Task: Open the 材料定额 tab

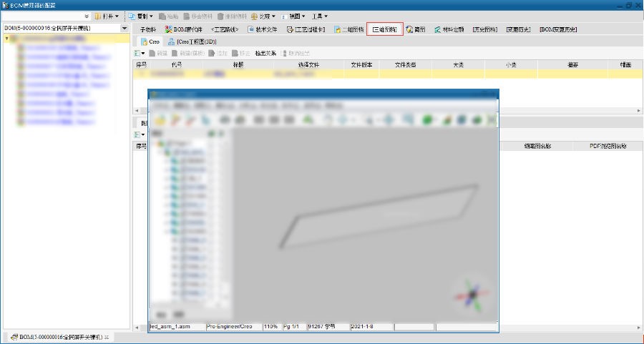Action: click(449, 29)
